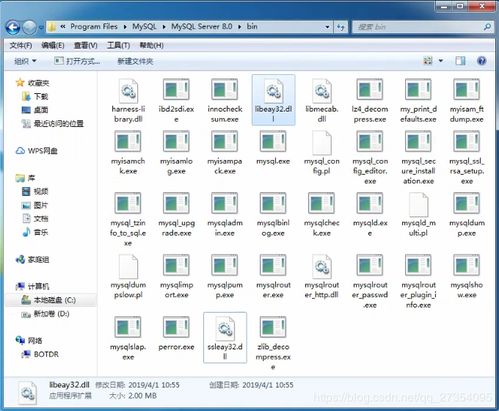Select the mysql_config.pl file icon
Screen dimensions: 499x411
[322, 142]
